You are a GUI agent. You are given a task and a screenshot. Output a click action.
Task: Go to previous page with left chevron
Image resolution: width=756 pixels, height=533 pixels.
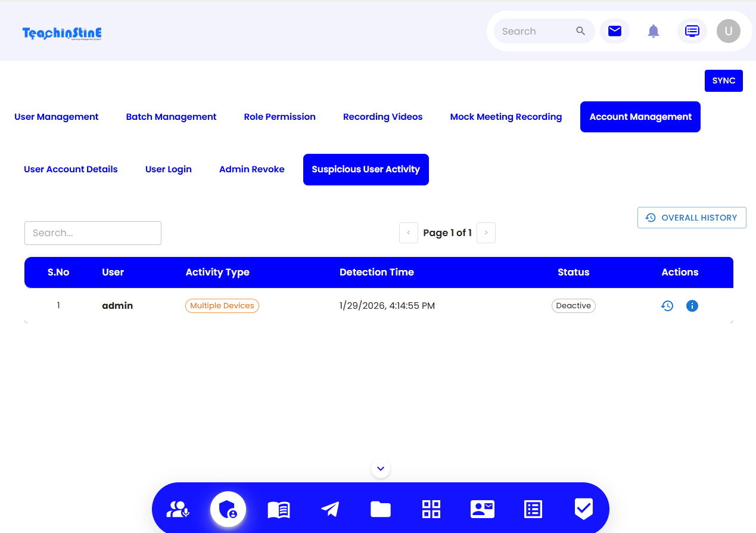tap(408, 233)
